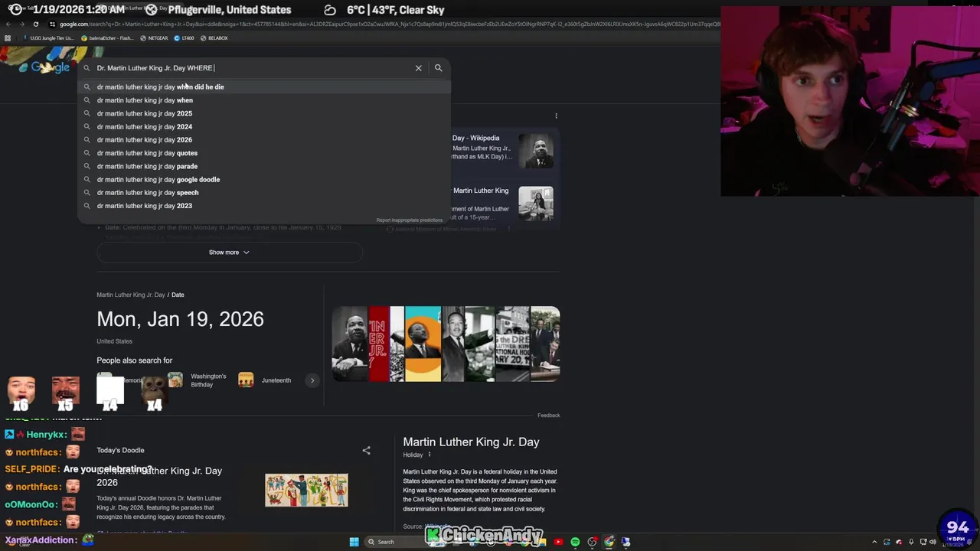This screenshot has width=980, height=551.
Task: Open the three-dot menu next to 'Holiday'
Action: [x=429, y=455]
